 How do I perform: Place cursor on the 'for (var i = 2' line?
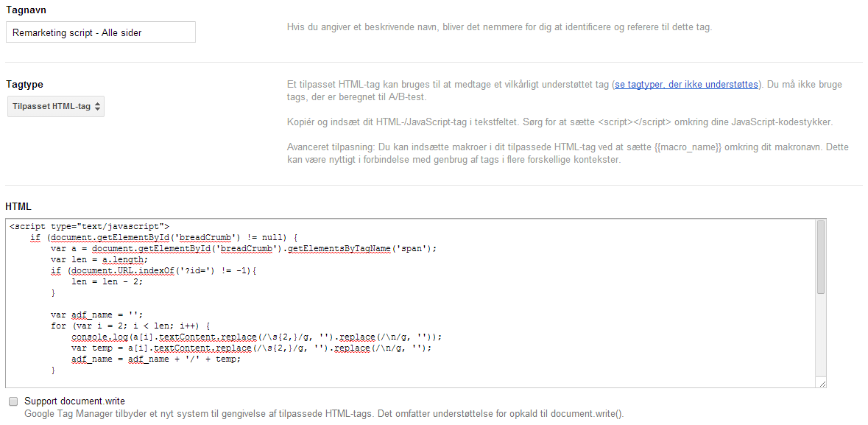[131, 326]
